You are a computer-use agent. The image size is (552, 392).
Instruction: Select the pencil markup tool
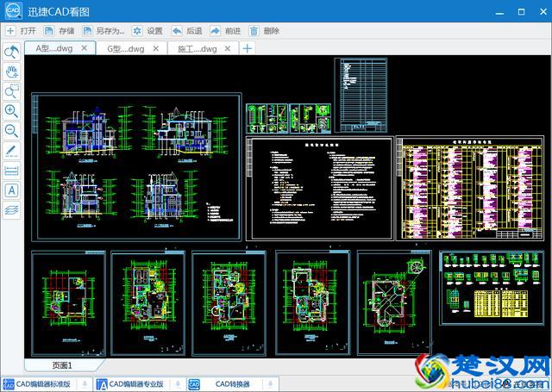point(12,151)
